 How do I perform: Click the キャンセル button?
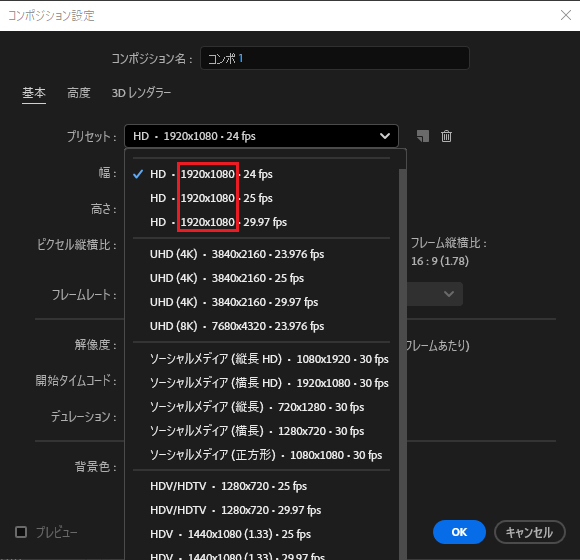530,532
